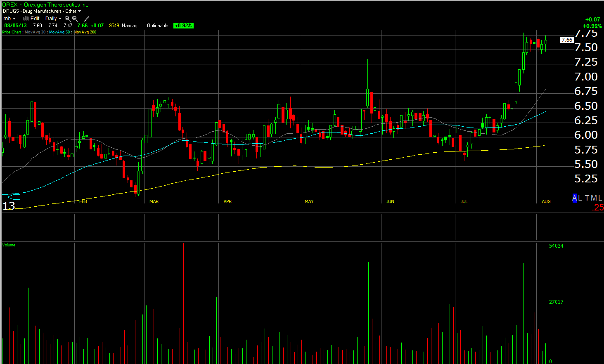Toggle the T scaling option
The height and width of the screenshot is (364, 604).
point(587,198)
